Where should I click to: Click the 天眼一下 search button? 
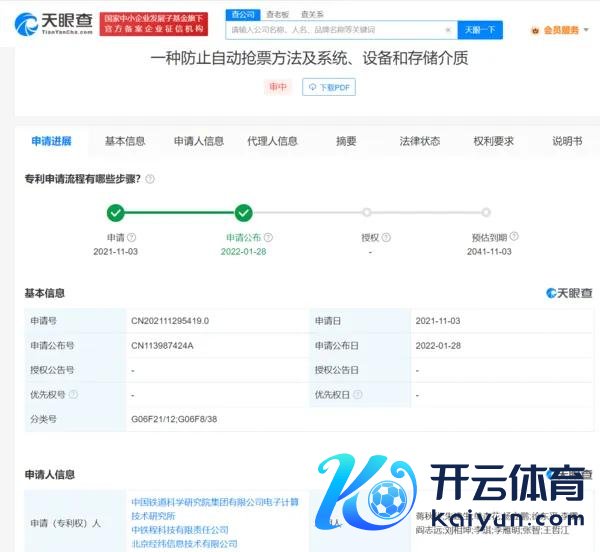pos(481,30)
